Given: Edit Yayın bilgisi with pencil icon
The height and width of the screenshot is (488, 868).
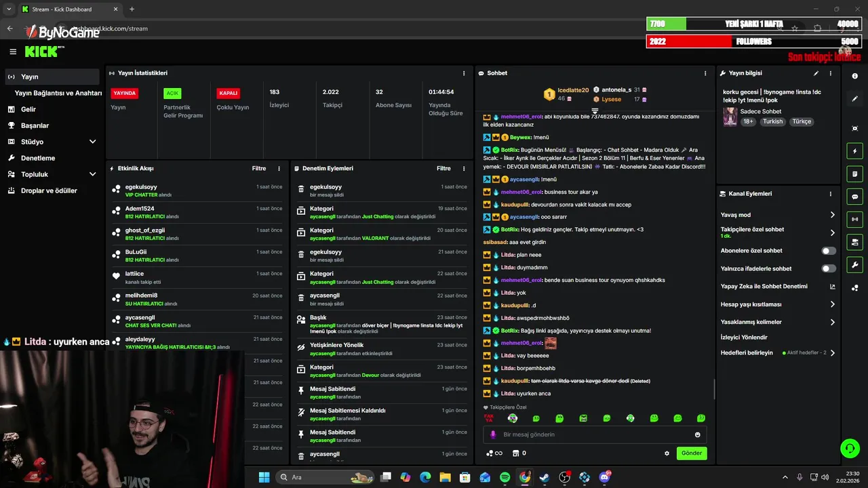Looking at the screenshot, I should 816,73.
